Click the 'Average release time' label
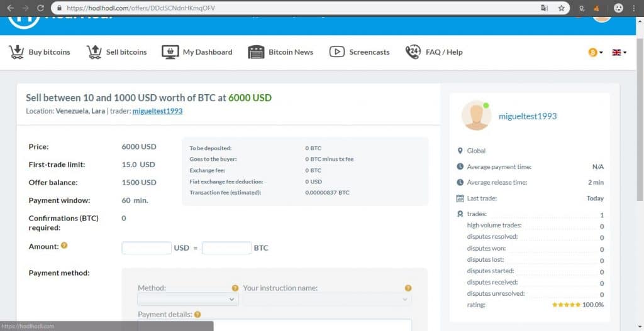The image size is (644, 331). pyautogui.click(x=497, y=183)
